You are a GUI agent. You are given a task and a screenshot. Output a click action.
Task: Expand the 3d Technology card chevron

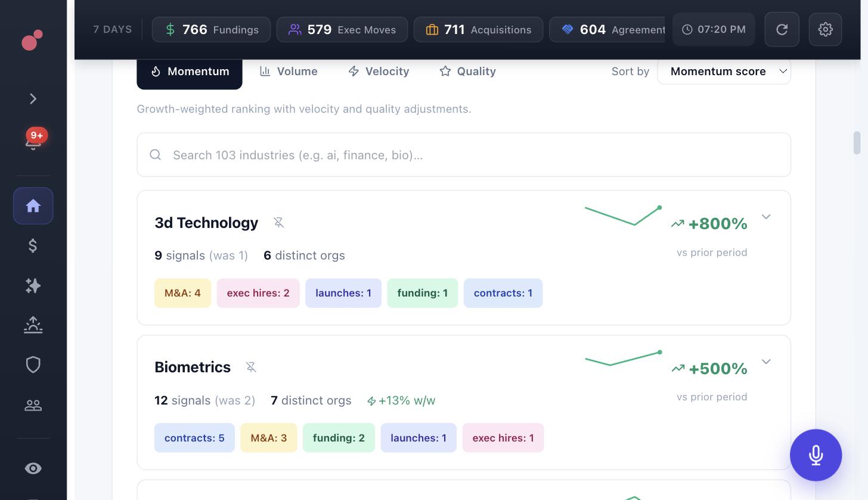[766, 217]
